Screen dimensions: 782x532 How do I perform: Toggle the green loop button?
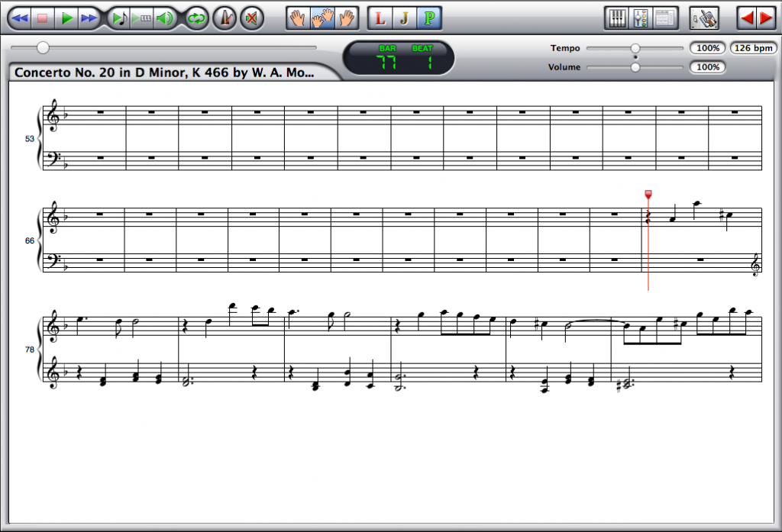click(x=196, y=18)
